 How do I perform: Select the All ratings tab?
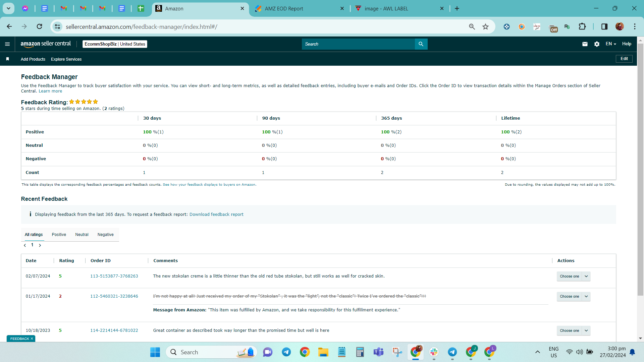pos(34,235)
